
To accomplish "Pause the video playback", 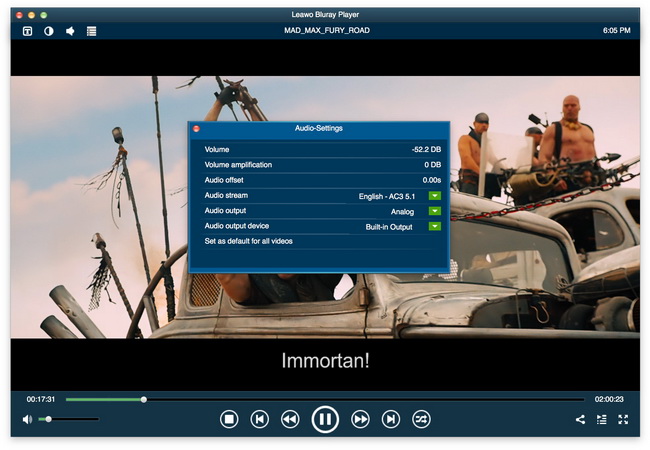I will click(x=325, y=419).
